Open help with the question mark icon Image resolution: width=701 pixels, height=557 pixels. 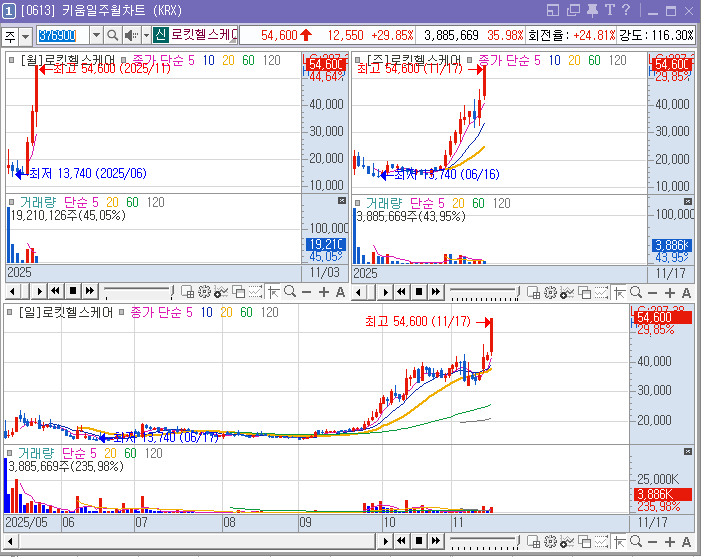(626, 10)
